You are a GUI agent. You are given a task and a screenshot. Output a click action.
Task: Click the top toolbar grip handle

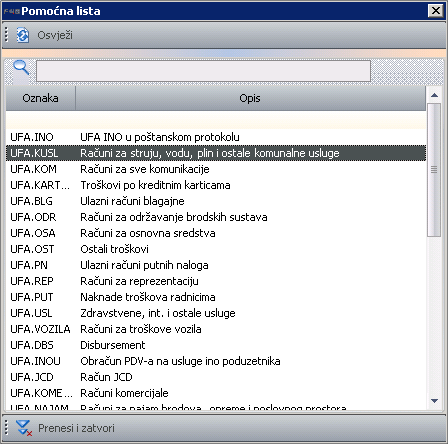click(6, 35)
